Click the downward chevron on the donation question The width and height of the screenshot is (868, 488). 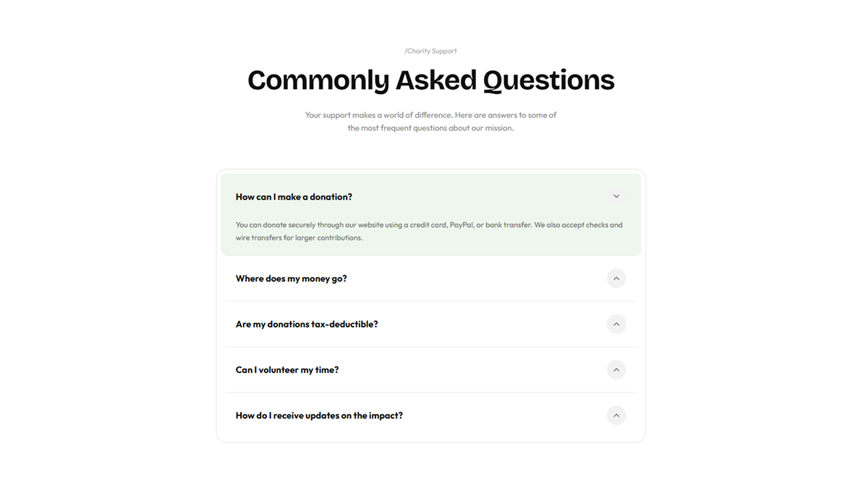(616, 196)
